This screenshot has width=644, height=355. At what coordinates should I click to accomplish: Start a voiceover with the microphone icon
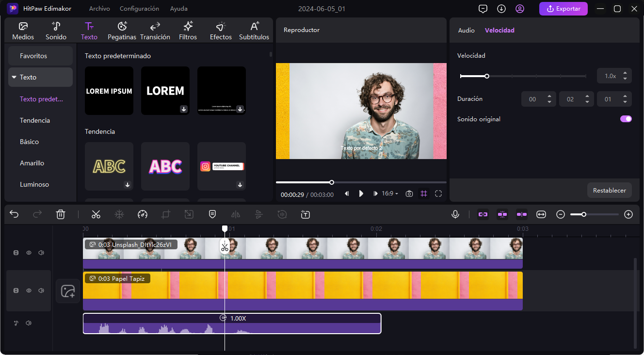coord(455,214)
